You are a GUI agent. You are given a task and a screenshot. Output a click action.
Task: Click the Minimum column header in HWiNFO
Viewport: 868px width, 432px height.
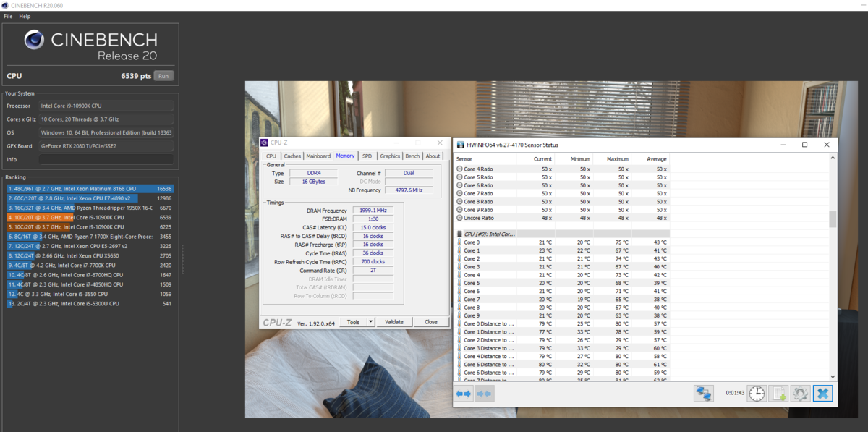coord(574,159)
